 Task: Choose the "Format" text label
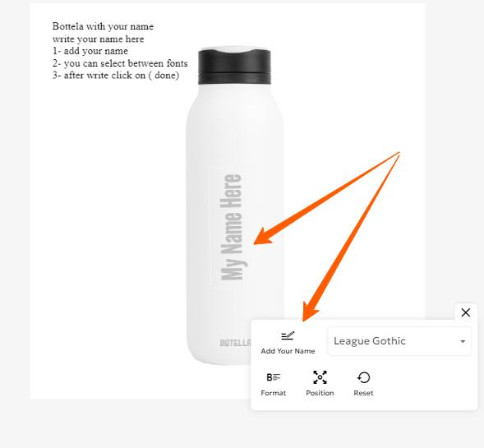(x=273, y=393)
